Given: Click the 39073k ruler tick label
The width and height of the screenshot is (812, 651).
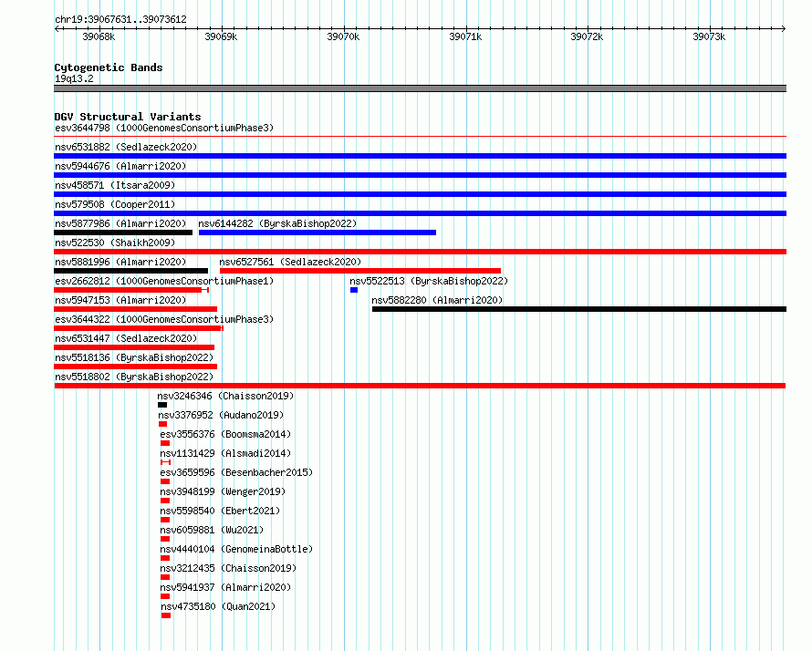Looking at the screenshot, I should [x=709, y=36].
